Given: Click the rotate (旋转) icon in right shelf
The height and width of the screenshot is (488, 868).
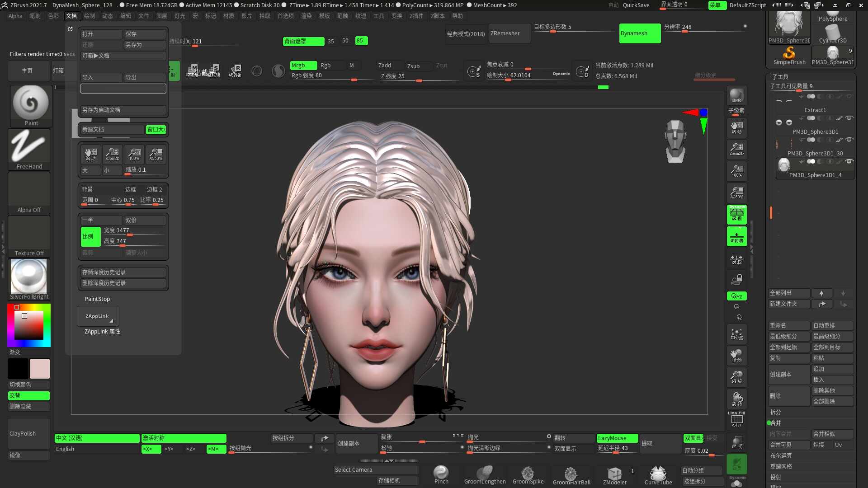Looking at the screenshot, I should tap(736, 399).
